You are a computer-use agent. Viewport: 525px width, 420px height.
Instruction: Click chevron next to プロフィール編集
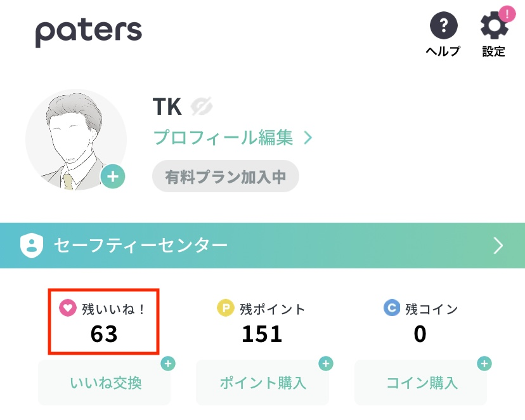tap(308, 138)
